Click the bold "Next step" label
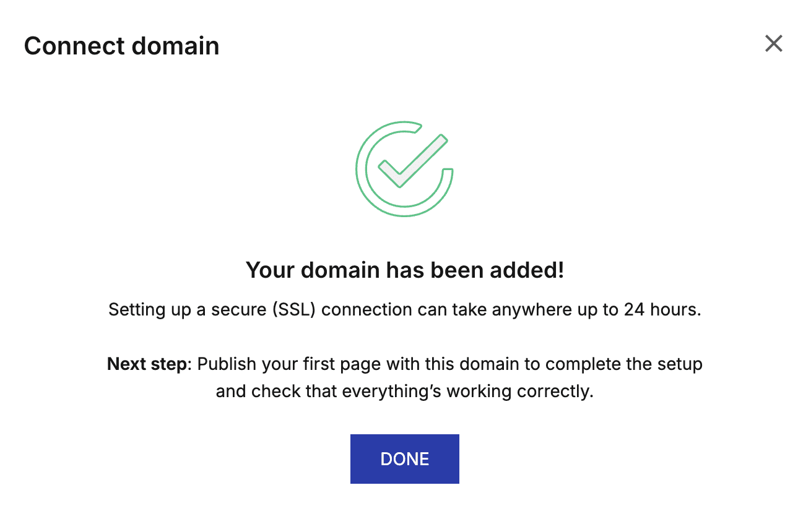This screenshot has width=811, height=532. [146, 364]
